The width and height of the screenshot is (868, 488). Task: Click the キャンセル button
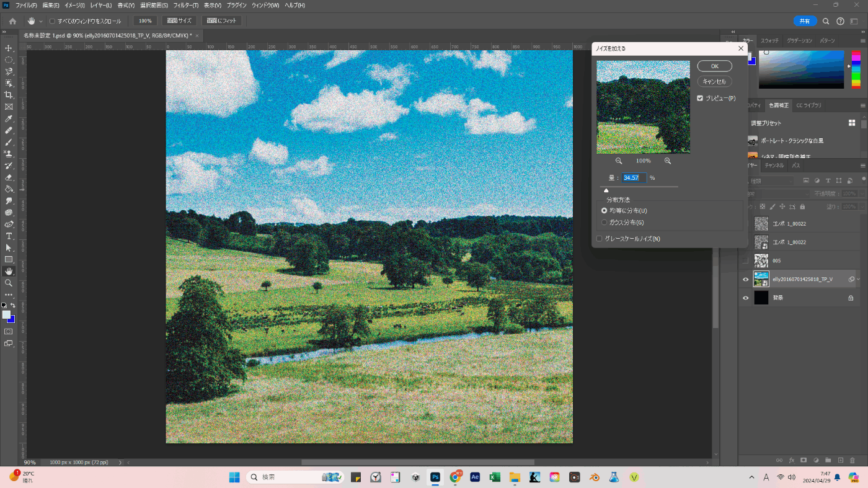click(715, 82)
